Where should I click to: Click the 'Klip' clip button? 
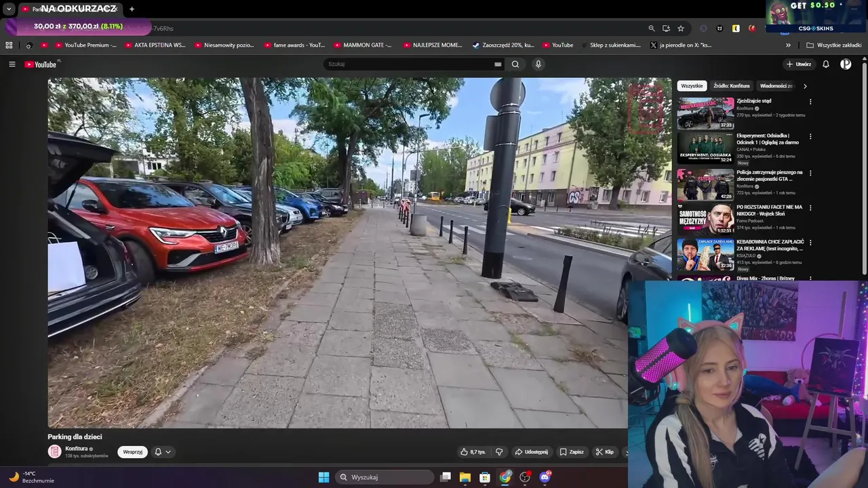tap(604, 452)
